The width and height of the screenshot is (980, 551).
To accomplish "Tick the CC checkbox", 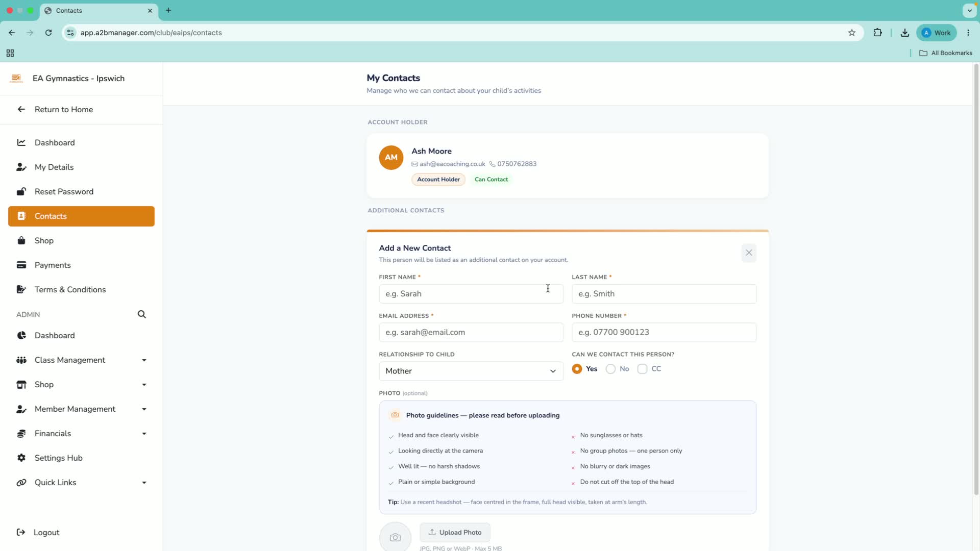I will (x=642, y=369).
